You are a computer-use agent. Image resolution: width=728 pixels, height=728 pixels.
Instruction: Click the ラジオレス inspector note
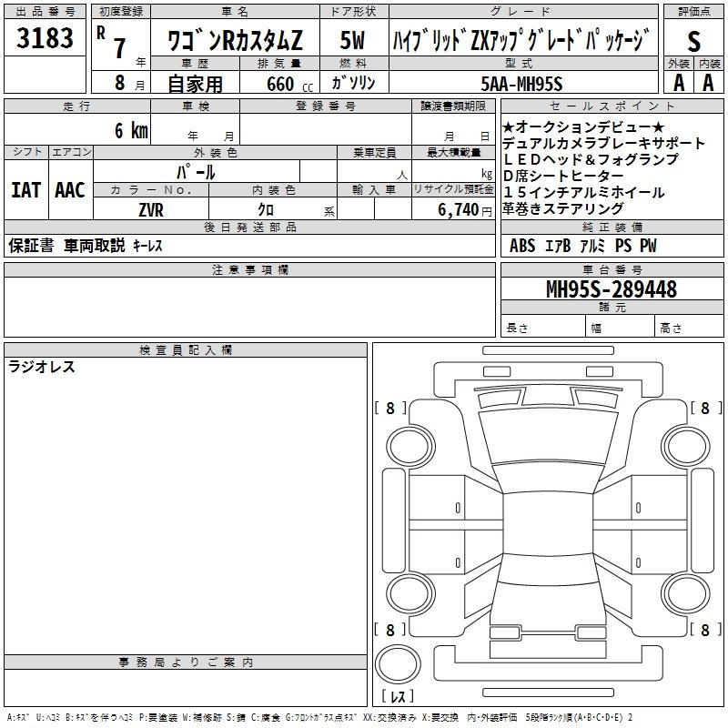[42, 367]
